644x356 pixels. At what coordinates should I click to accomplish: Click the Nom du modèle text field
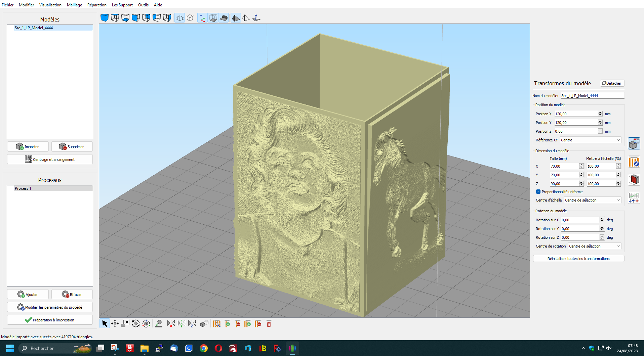(x=592, y=96)
